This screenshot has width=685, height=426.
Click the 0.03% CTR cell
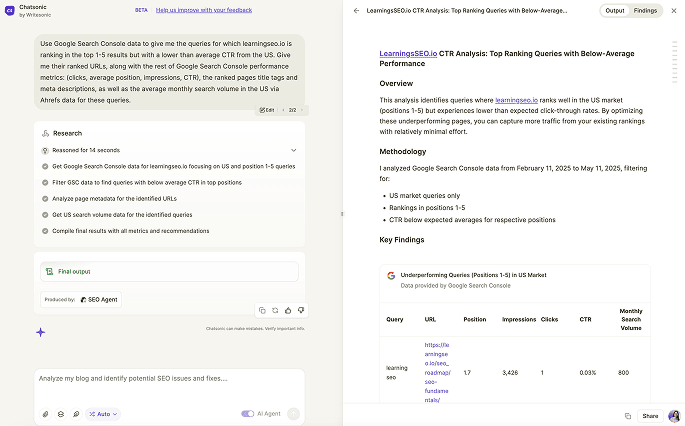[x=588, y=373]
